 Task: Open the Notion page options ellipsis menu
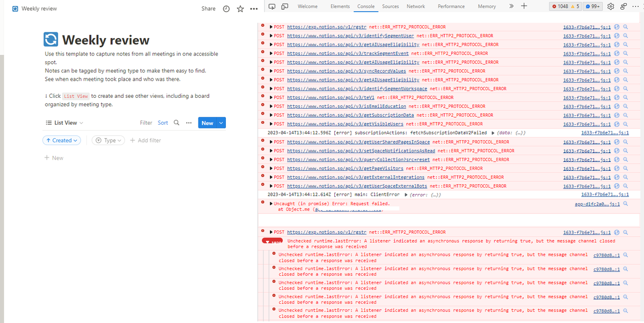(x=254, y=9)
